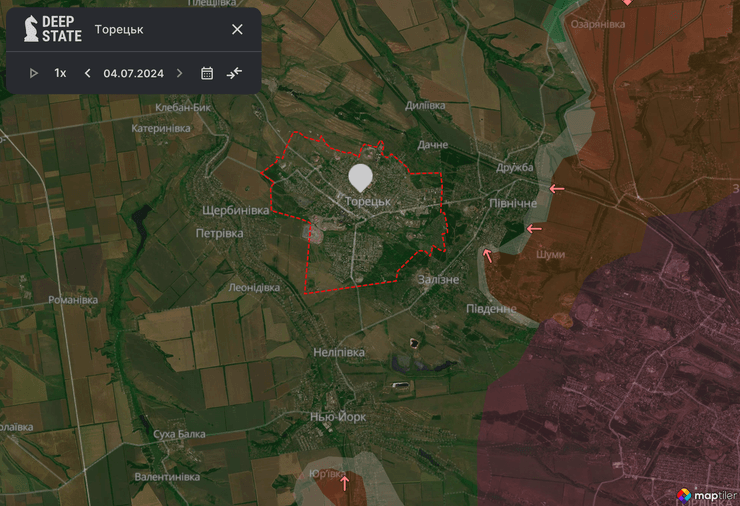Open the MapTiler attribution link
Screen dimensions: 740x506
(x=707, y=495)
